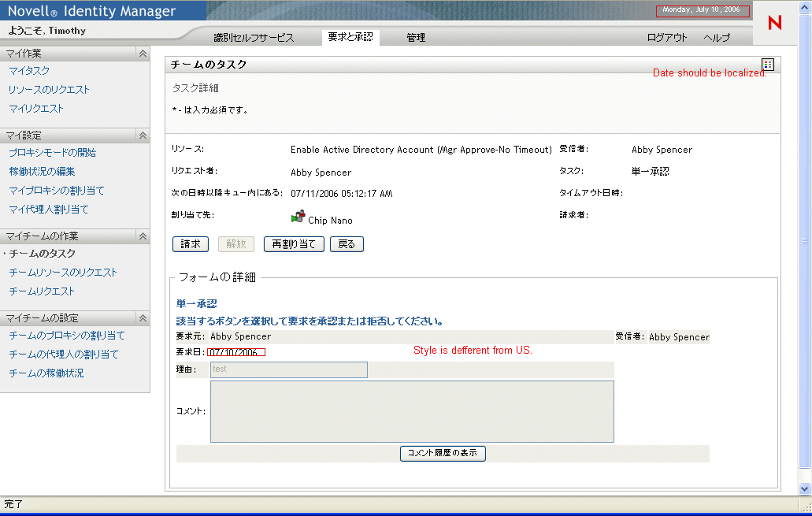Click the 理由 field containing test

point(289,369)
